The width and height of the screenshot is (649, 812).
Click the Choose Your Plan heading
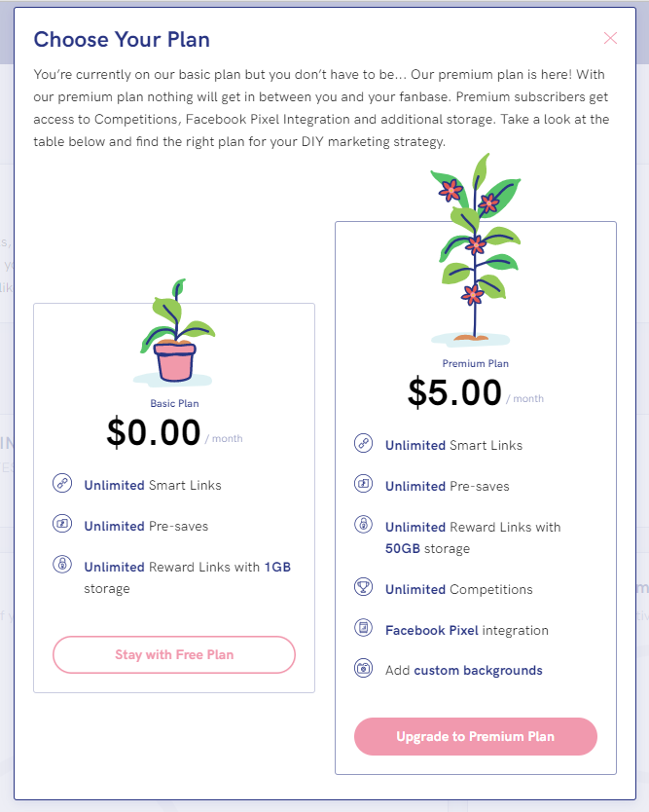click(x=122, y=40)
